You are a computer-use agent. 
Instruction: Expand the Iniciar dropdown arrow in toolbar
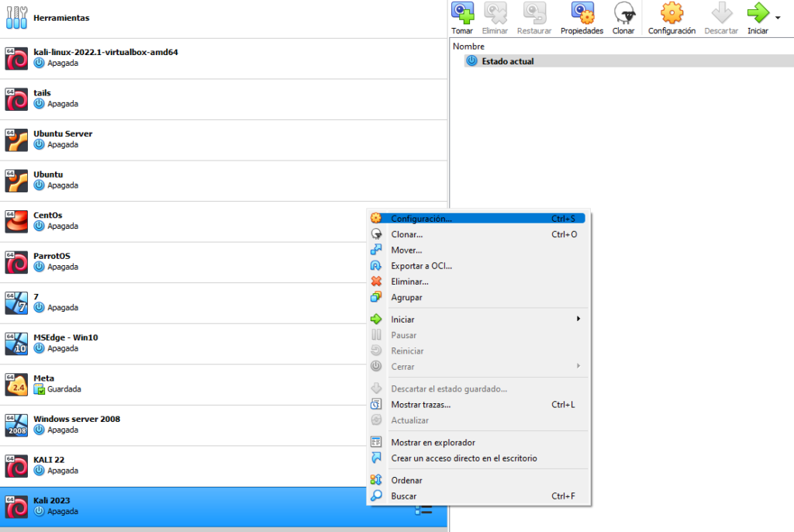tap(778, 18)
